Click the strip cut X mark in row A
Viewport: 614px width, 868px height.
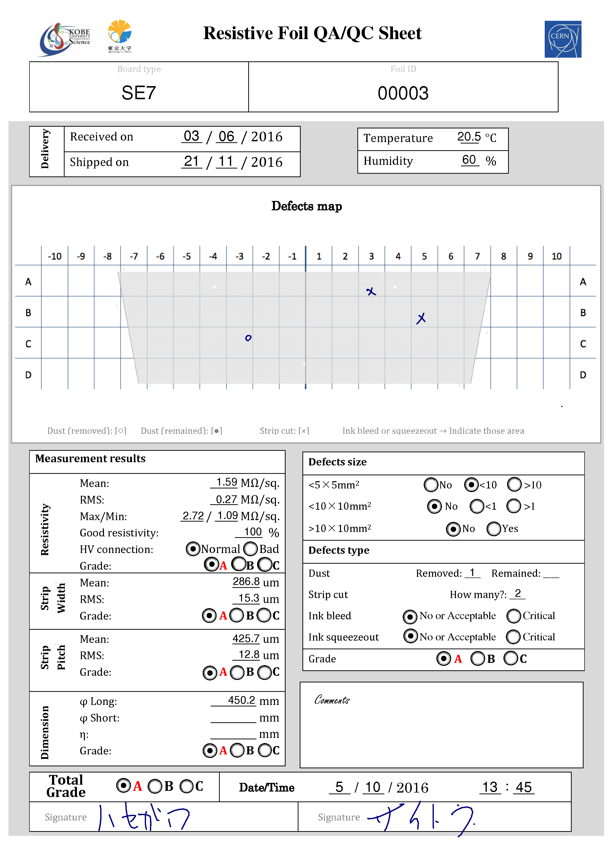pos(371,291)
